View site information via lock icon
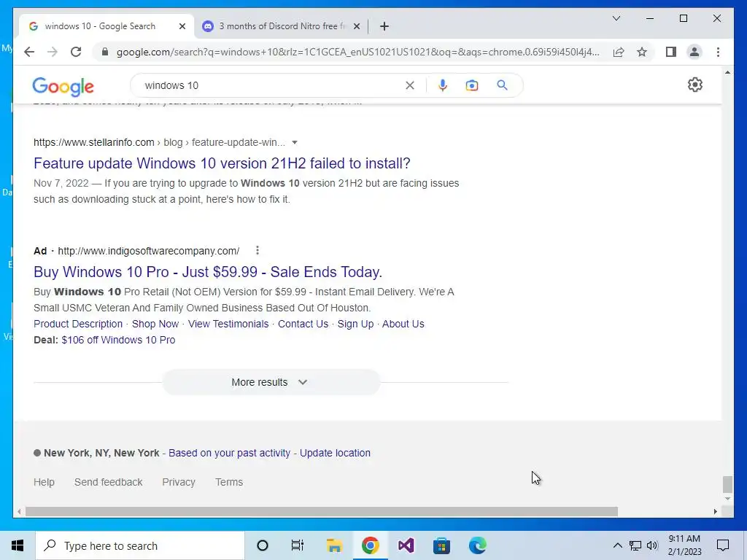 pyautogui.click(x=105, y=52)
